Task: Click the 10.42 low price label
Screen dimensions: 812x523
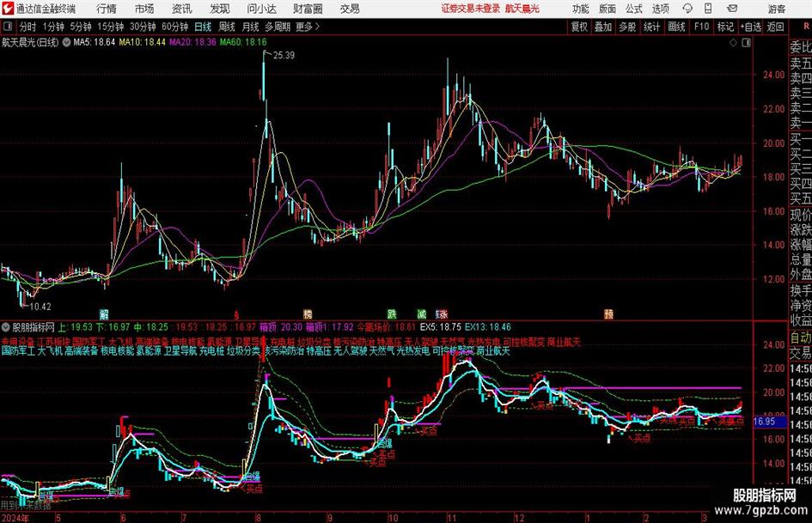Action: pos(40,307)
